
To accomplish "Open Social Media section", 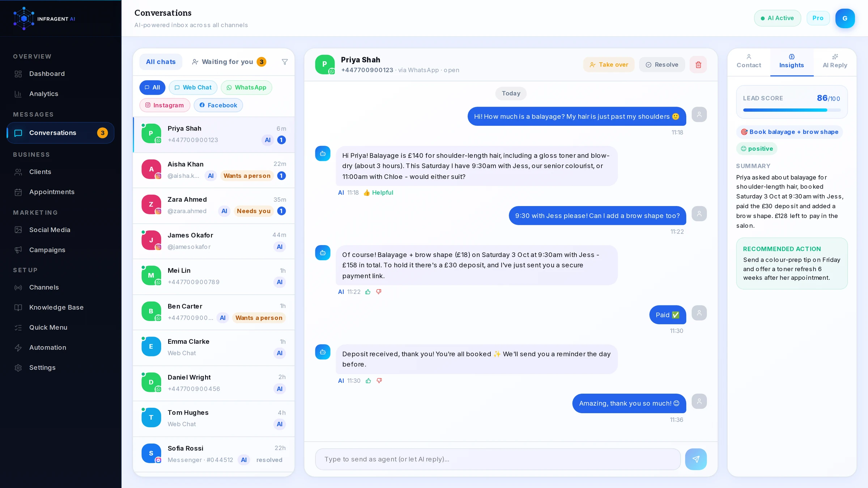I will point(60,230).
